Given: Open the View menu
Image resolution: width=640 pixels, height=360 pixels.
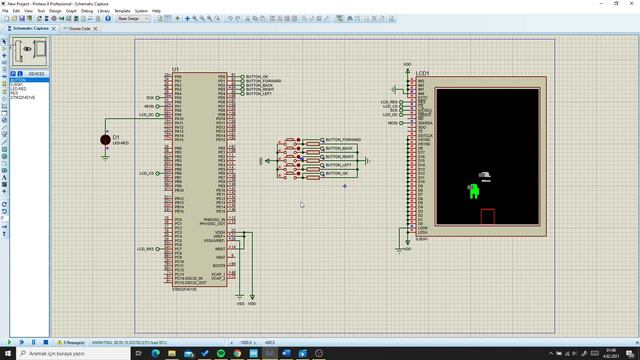Looking at the screenshot, I should tap(28, 11).
